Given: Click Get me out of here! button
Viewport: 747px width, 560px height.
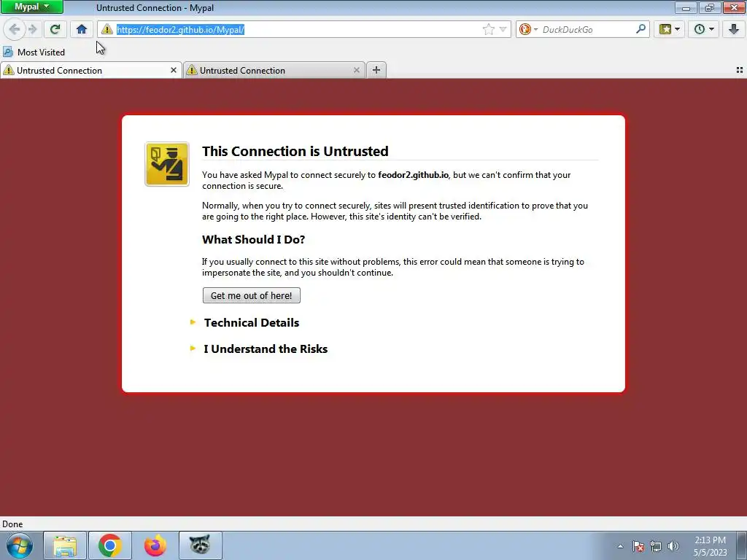Looking at the screenshot, I should (252, 295).
